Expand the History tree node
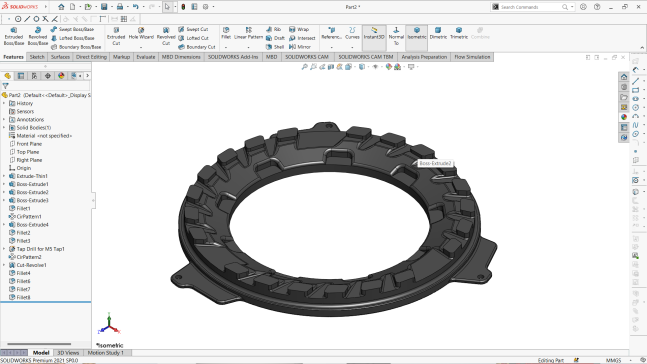 4,103
